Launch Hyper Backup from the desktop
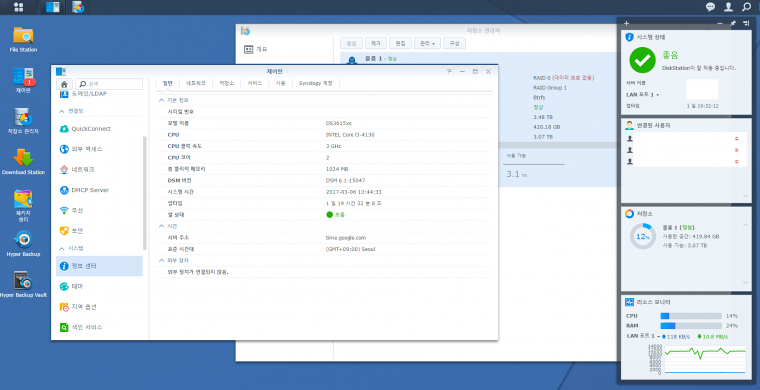The image size is (760, 390). tap(23, 243)
